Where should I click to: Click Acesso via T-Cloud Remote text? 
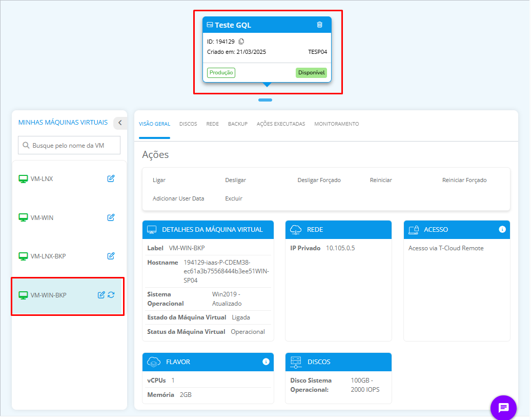446,248
